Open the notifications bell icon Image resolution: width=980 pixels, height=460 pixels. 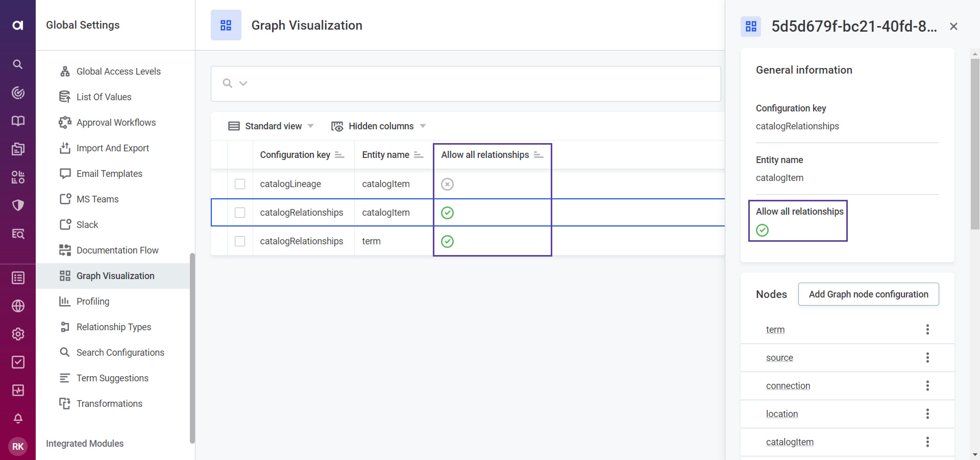coord(18,418)
